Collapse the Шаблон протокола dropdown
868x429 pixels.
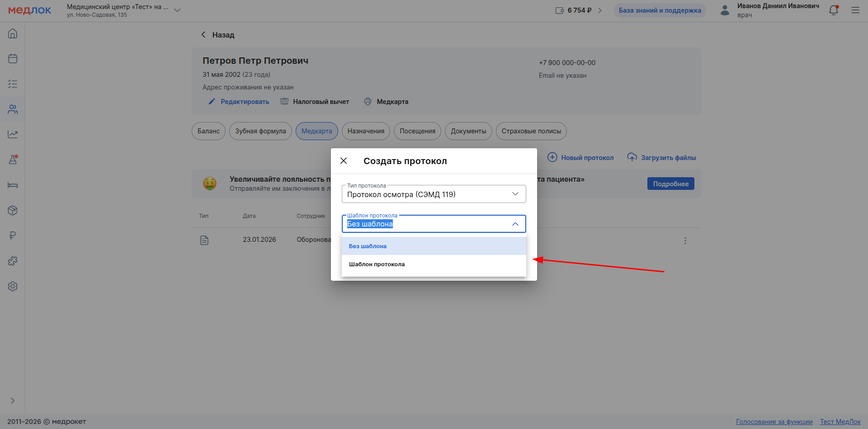click(515, 224)
